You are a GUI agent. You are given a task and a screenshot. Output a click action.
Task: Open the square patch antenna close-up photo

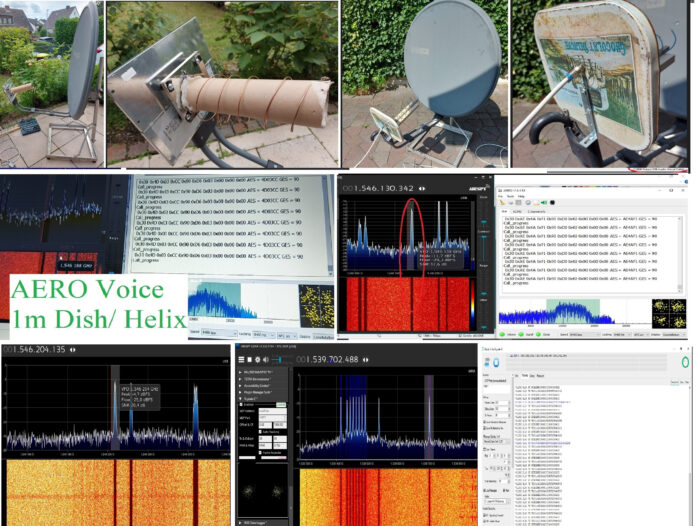[600, 85]
